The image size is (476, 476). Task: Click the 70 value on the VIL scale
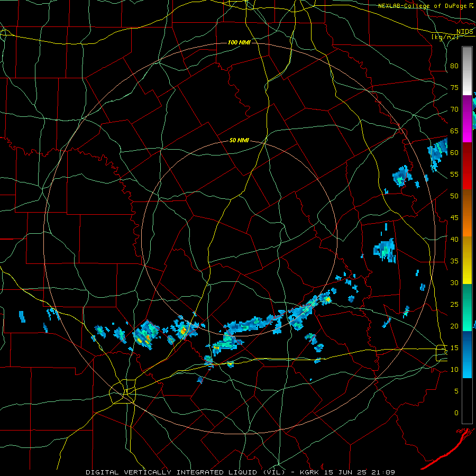click(x=454, y=109)
